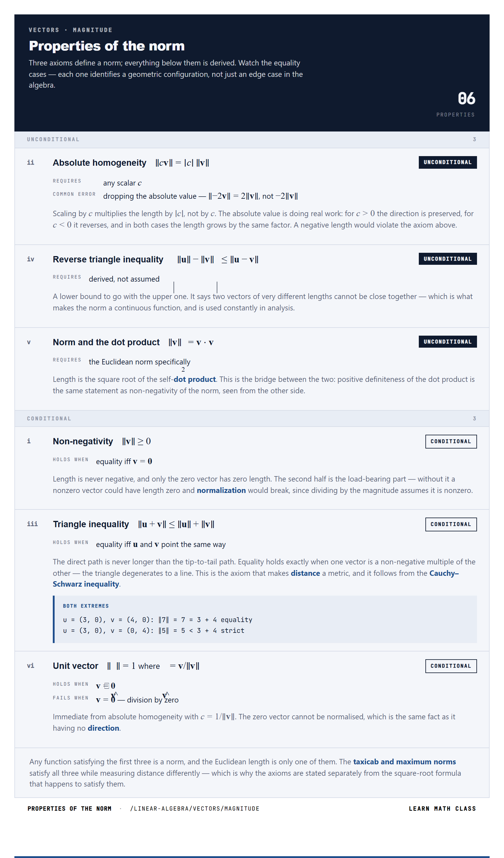The height and width of the screenshot is (858, 504).
Task: Click the Unconditional section header
Action: (x=252, y=139)
